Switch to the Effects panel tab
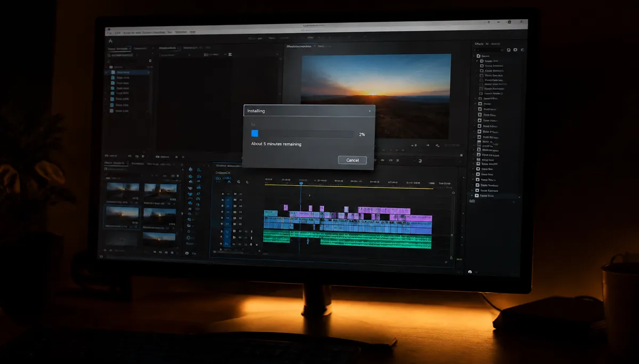Viewport: 639px width, 364px height. coord(479,43)
